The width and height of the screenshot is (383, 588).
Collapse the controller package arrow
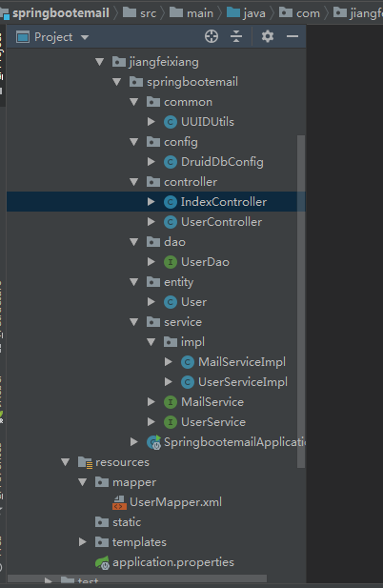(x=133, y=182)
